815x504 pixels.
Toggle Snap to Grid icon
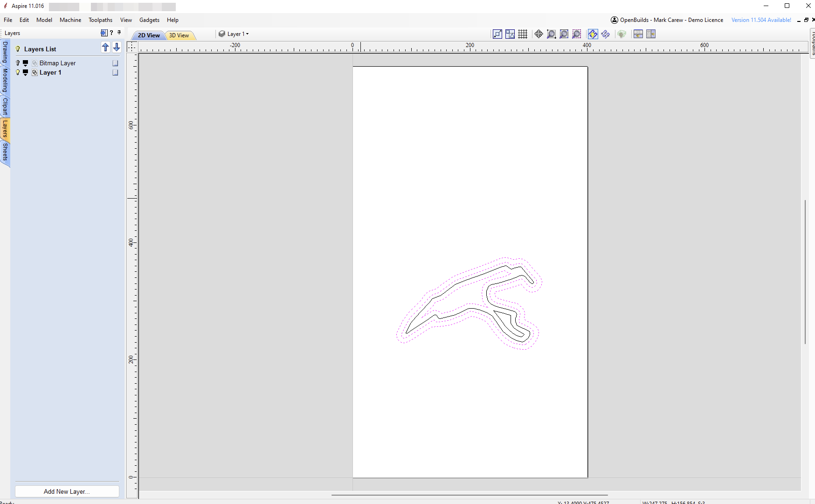(523, 34)
